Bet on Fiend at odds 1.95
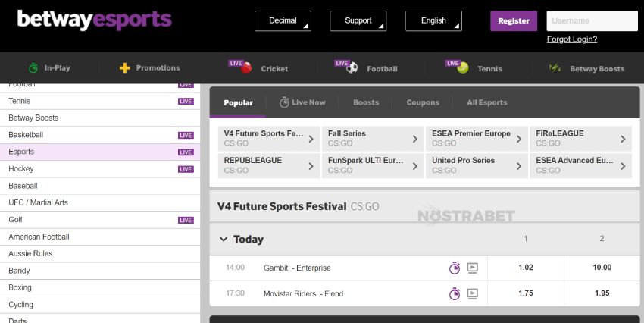644x323 pixels. (x=602, y=293)
